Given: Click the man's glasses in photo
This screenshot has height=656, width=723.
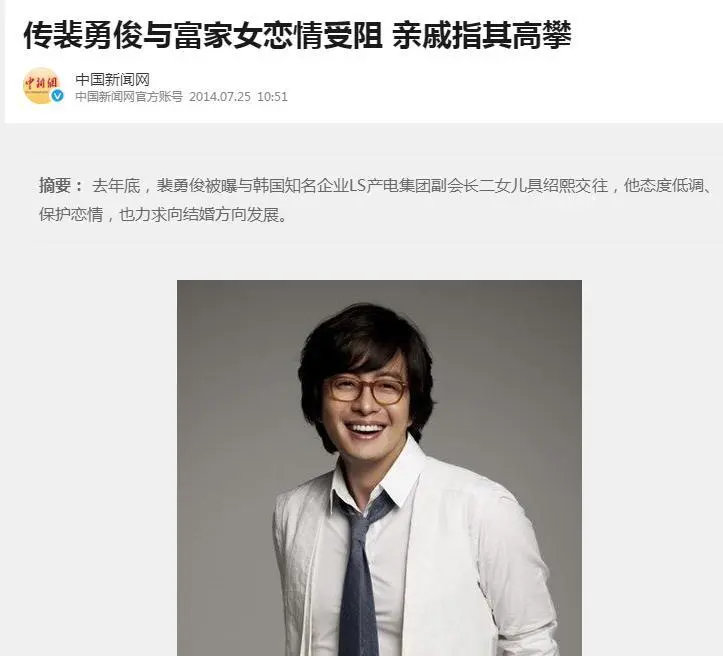Looking at the screenshot, I should (x=367, y=390).
